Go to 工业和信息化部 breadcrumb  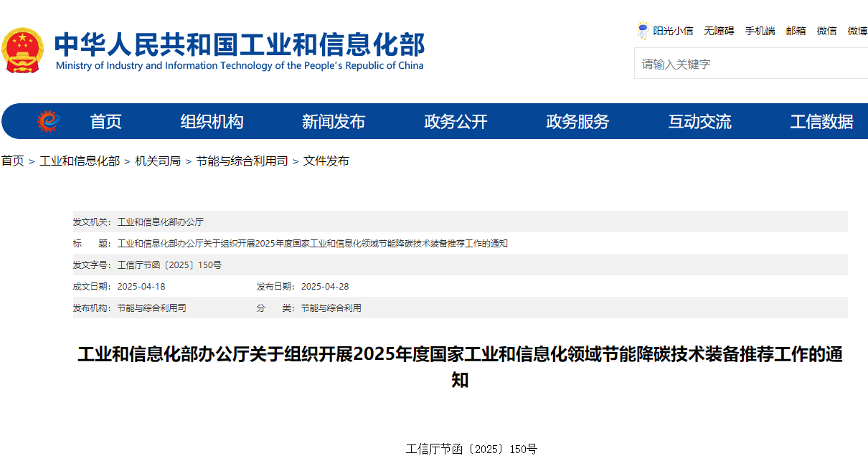coord(80,161)
